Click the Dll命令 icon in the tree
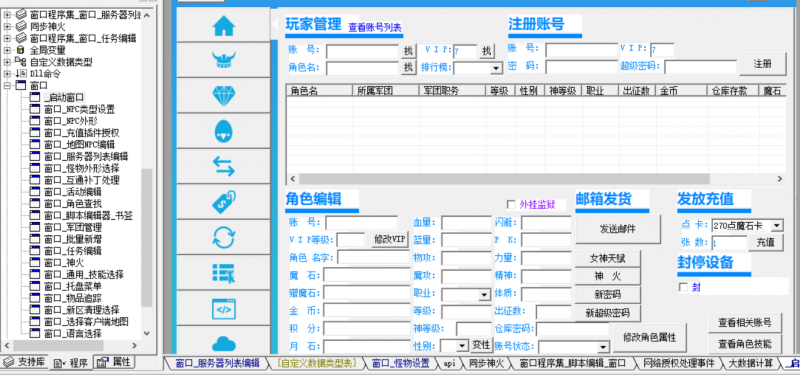800x375 pixels. point(21,73)
